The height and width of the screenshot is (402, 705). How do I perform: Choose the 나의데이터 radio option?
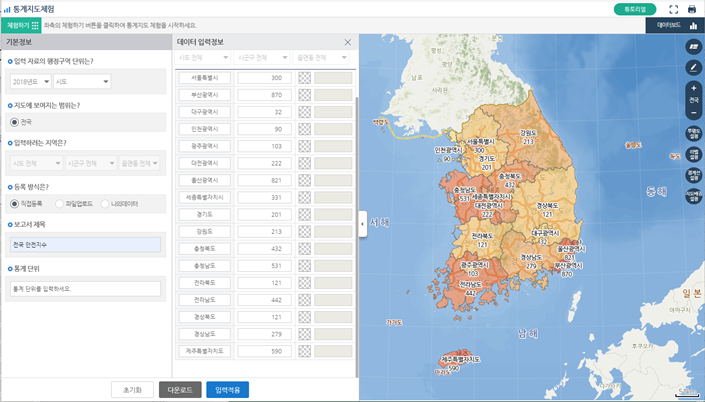click(106, 203)
